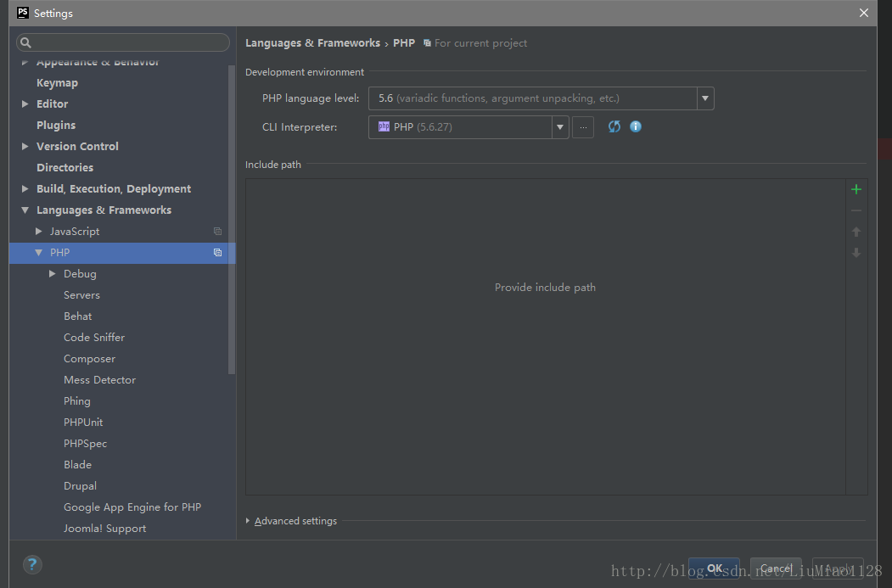The height and width of the screenshot is (588, 892).
Task: Open Joomla! Support settings page
Action: click(x=104, y=529)
